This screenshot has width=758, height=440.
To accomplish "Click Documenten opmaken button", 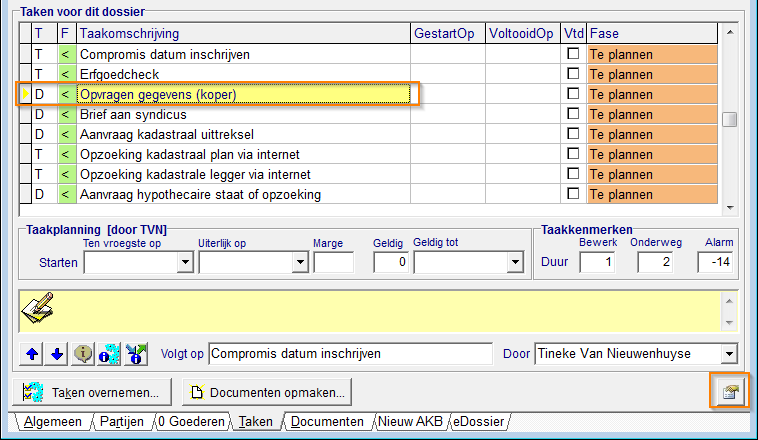I will pyautogui.click(x=267, y=392).
